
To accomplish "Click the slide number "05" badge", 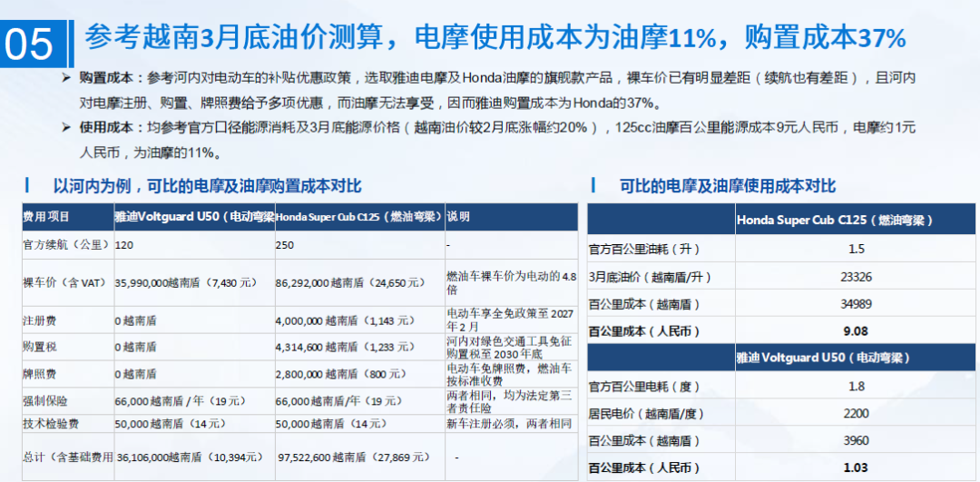I will pos(32,45).
